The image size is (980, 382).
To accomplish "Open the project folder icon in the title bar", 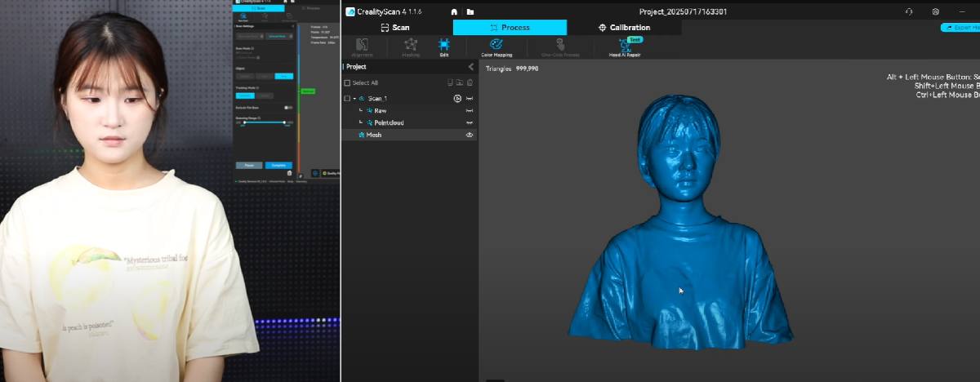I will pos(470,11).
